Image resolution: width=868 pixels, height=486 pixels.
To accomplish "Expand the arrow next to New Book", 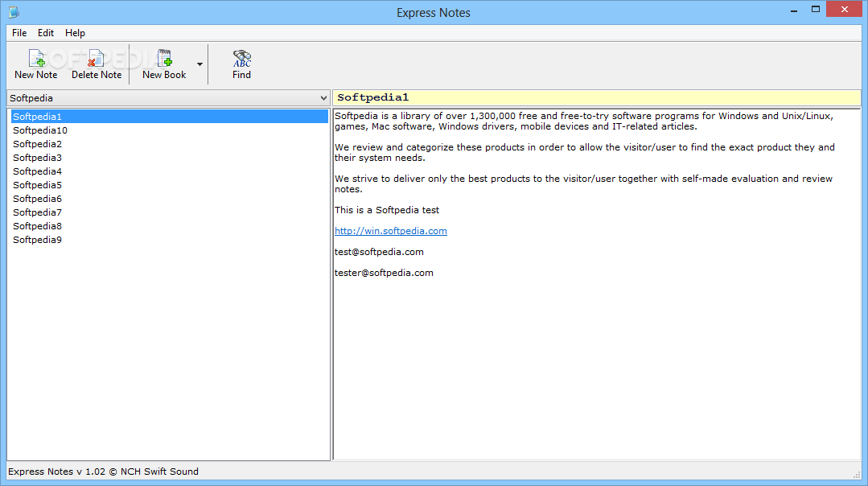I will point(200,64).
